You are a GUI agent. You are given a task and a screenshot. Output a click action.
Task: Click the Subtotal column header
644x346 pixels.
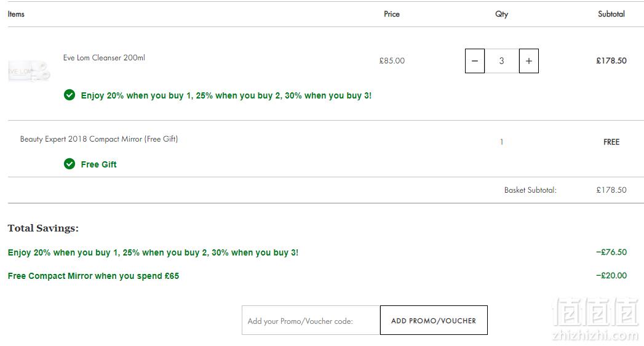tap(611, 14)
